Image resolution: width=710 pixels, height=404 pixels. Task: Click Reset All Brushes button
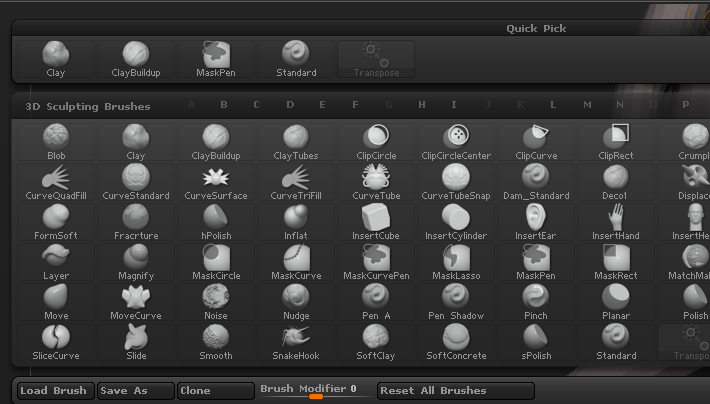(x=456, y=391)
